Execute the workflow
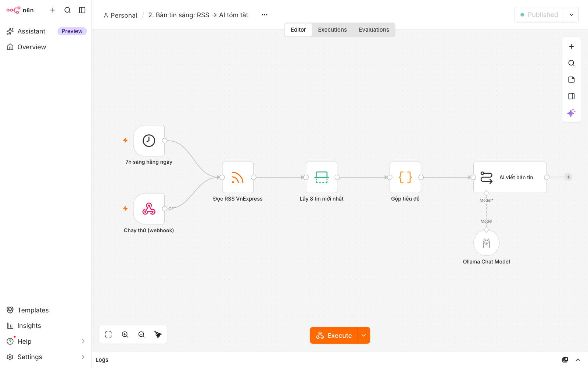The width and height of the screenshot is (588, 368). click(x=334, y=335)
